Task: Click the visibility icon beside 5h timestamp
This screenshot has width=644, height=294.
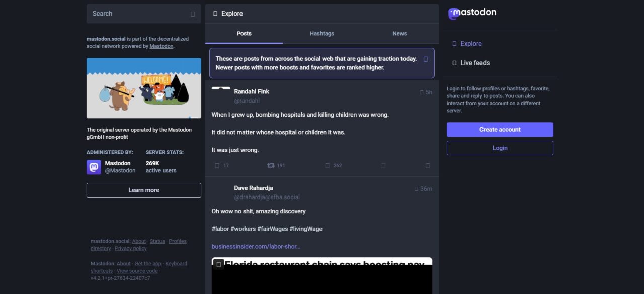Action: 422,92
